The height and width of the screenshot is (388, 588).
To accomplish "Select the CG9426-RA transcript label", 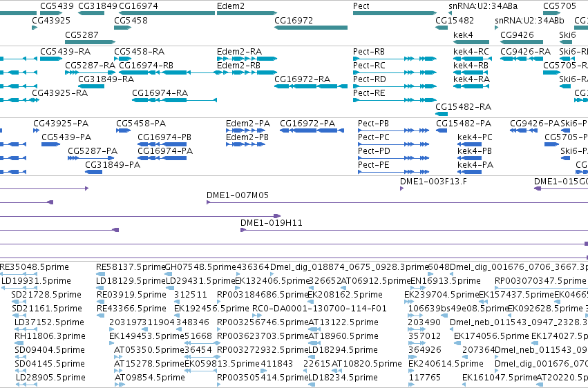I will click(525, 51).
